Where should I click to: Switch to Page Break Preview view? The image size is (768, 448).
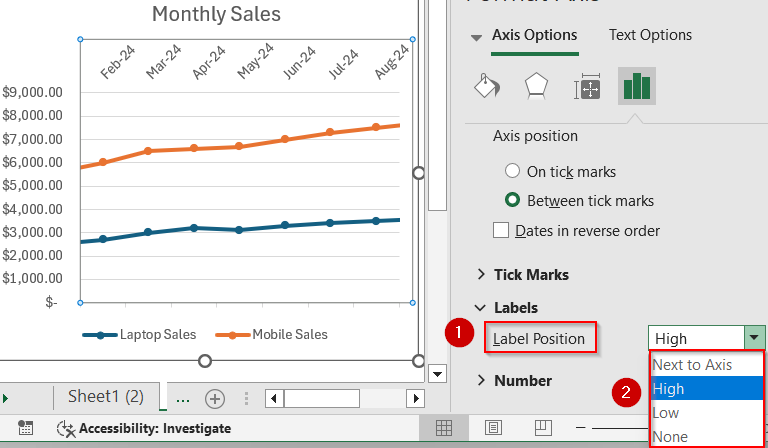click(x=543, y=428)
